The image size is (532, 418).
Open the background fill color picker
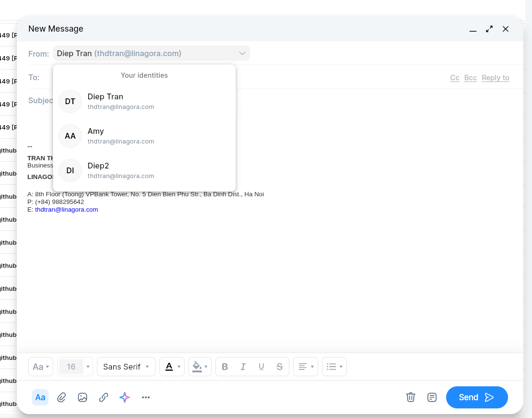coord(200,367)
